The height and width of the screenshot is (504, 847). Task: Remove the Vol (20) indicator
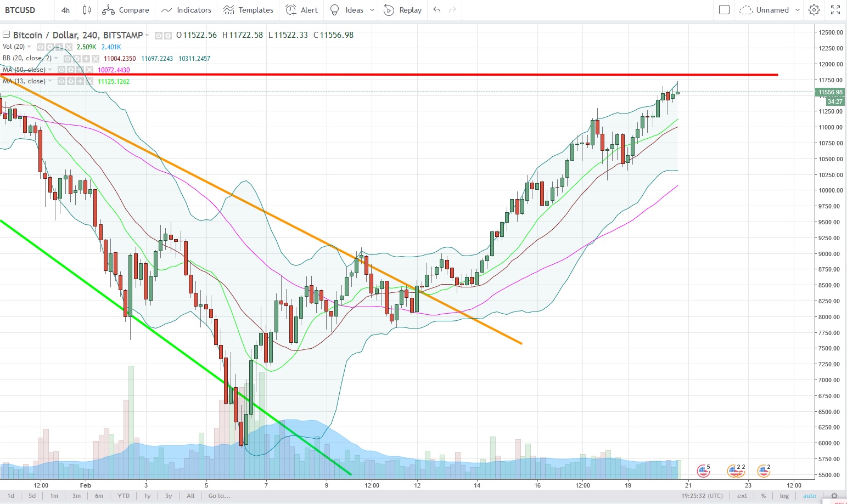[x=69, y=47]
